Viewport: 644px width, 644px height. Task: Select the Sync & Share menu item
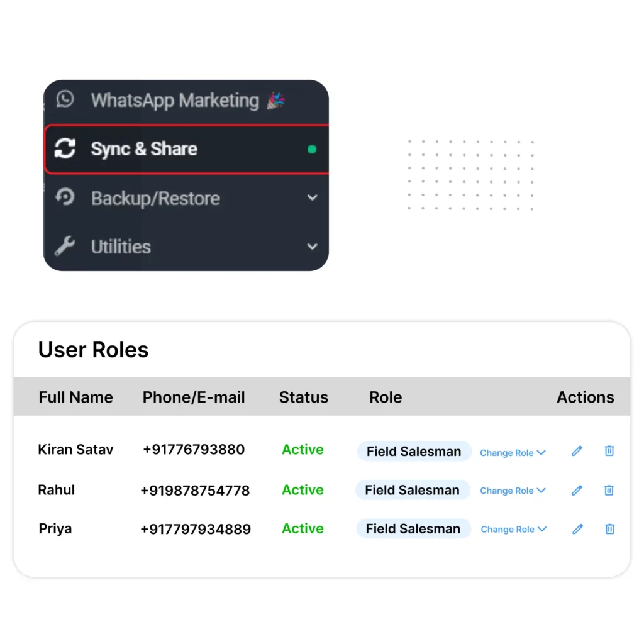click(x=144, y=149)
